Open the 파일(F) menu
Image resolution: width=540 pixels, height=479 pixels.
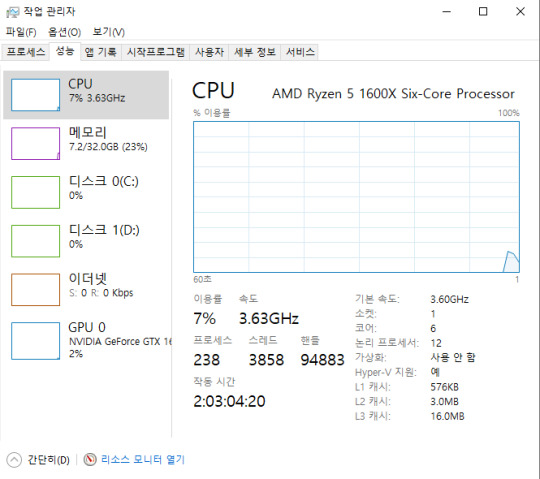click(21, 32)
